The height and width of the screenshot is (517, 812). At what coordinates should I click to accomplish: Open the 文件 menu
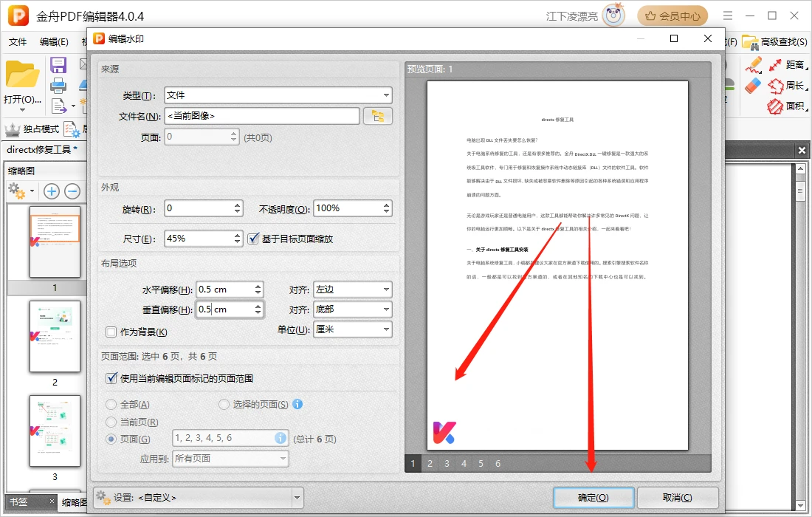point(17,42)
